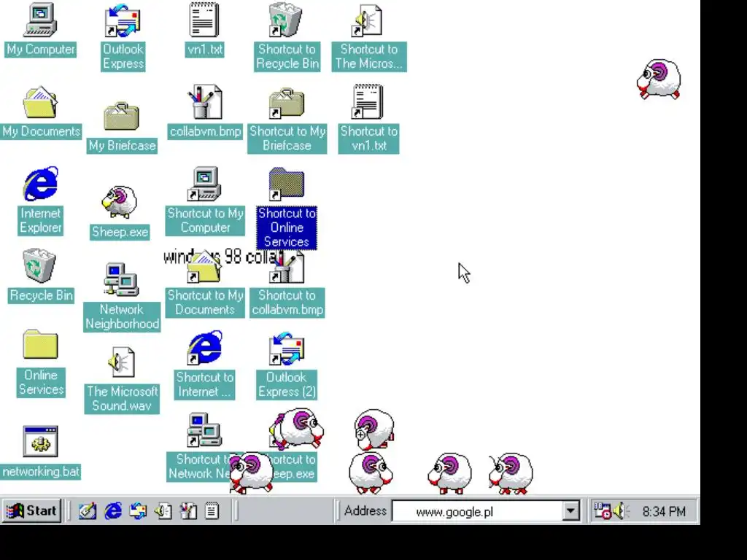Image resolution: width=747 pixels, height=560 pixels.
Task: Open Task Scheduler tray icon
Action: tap(603, 511)
